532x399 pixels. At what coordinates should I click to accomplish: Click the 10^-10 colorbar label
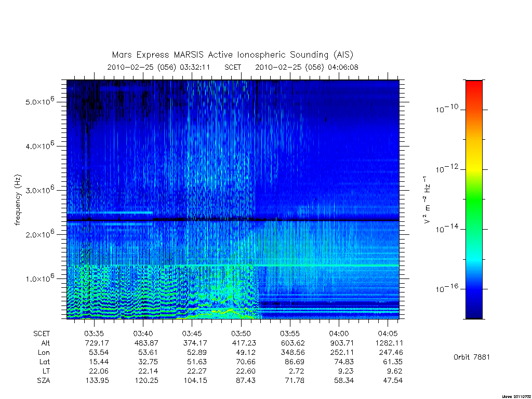[x=447, y=109]
